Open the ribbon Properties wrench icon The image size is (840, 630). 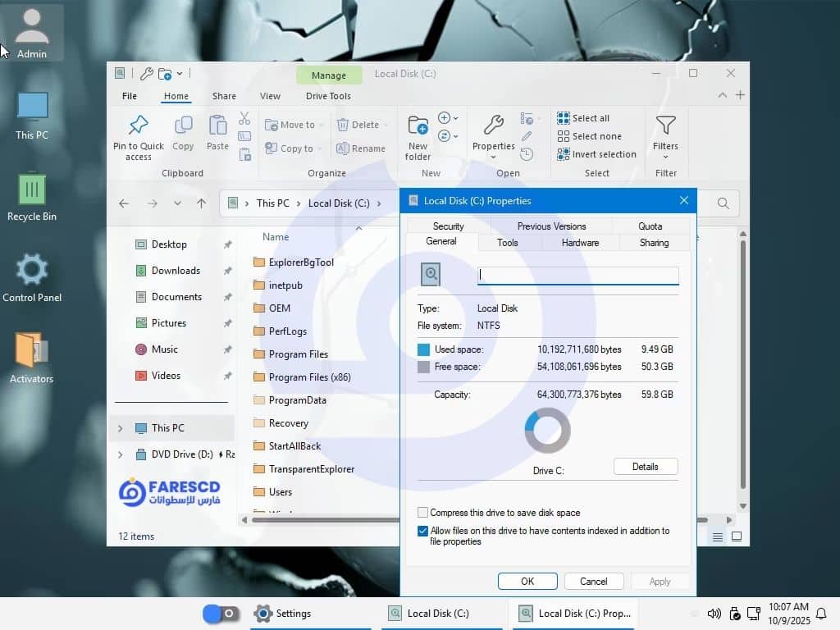493,126
